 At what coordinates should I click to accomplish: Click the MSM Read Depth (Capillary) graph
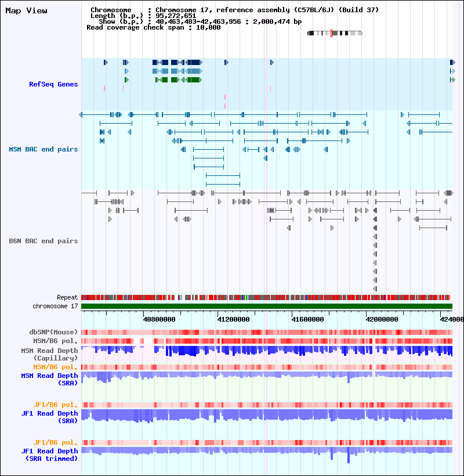coord(267,351)
